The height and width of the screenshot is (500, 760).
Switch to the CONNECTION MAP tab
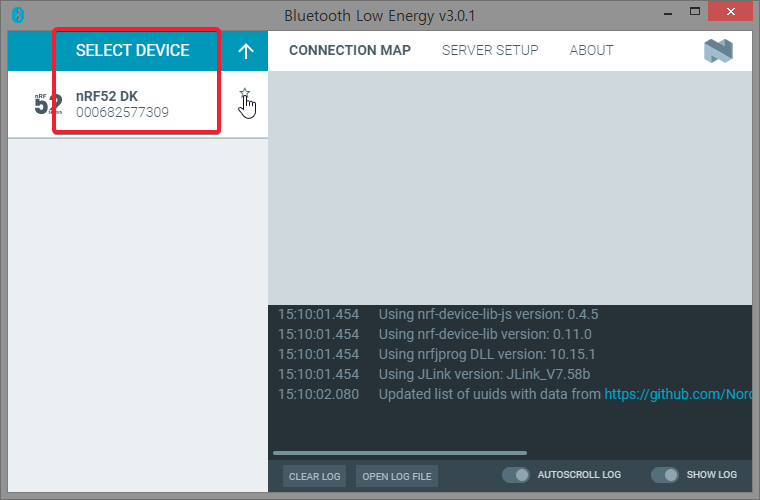[350, 50]
